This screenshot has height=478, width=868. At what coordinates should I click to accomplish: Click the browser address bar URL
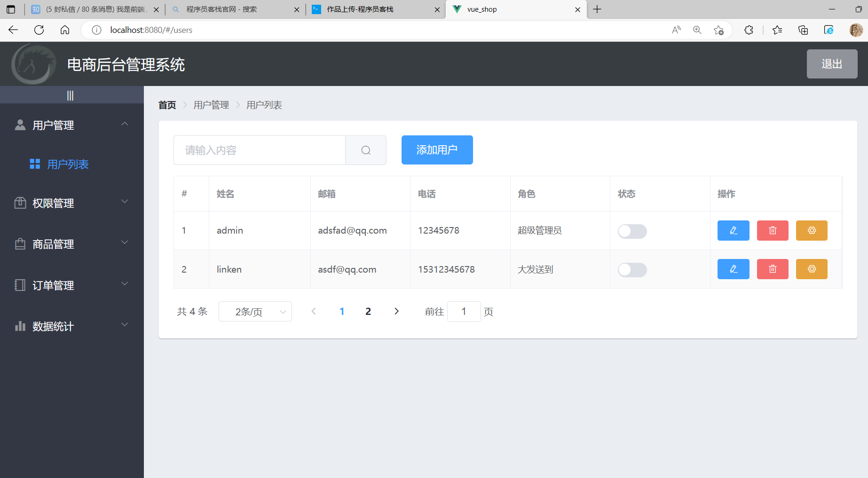coord(151,30)
